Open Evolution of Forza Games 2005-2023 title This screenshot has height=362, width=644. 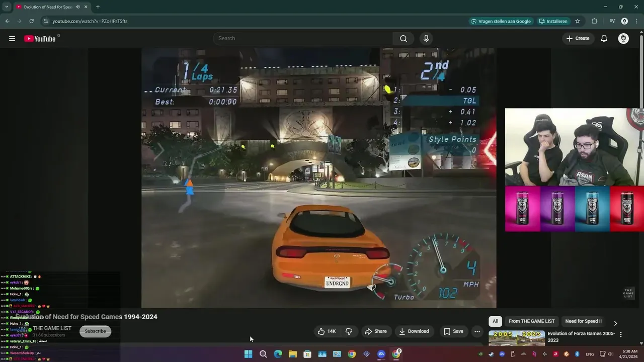point(581,337)
